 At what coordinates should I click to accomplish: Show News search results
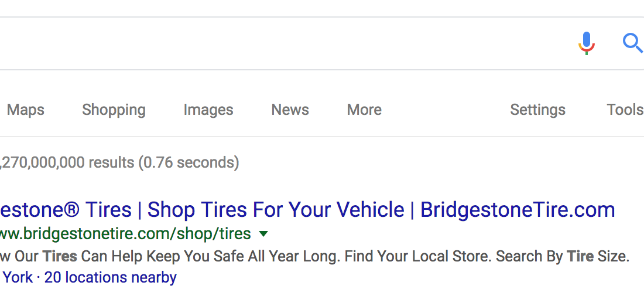pyautogui.click(x=290, y=110)
